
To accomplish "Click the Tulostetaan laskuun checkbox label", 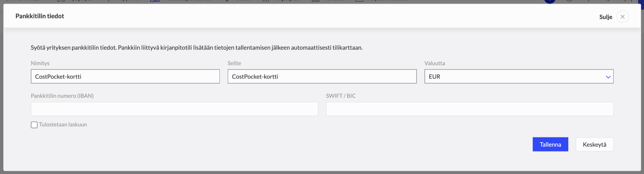I will click(63, 124).
